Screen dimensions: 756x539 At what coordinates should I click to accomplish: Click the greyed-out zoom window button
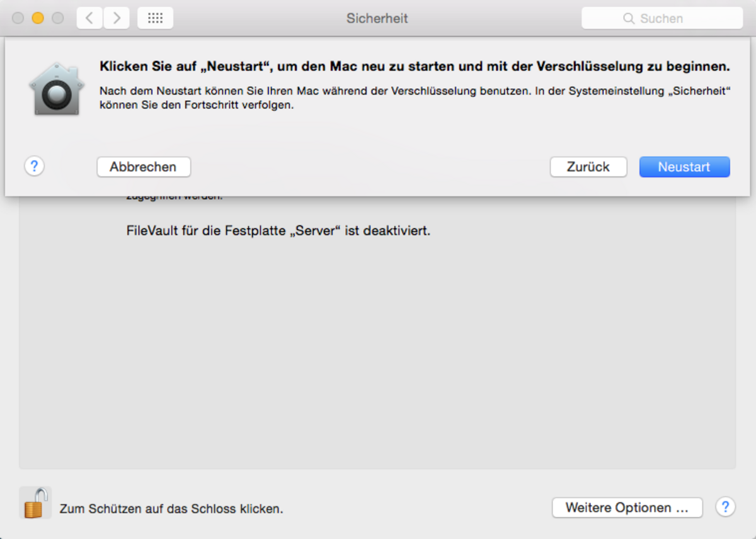58,18
